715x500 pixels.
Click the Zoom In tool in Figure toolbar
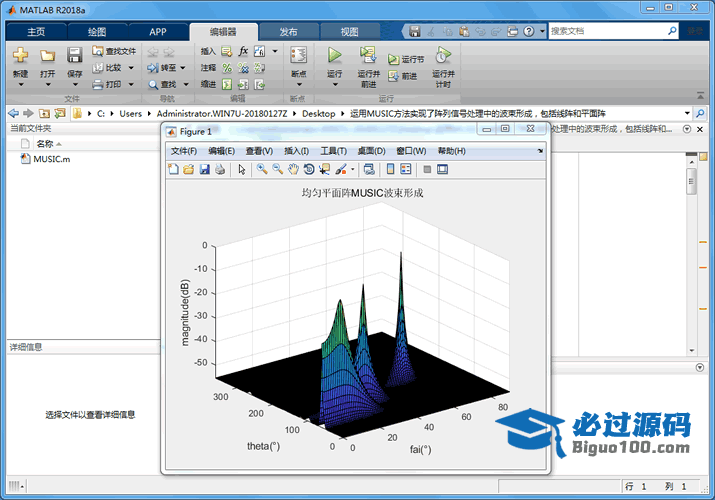point(262,169)
